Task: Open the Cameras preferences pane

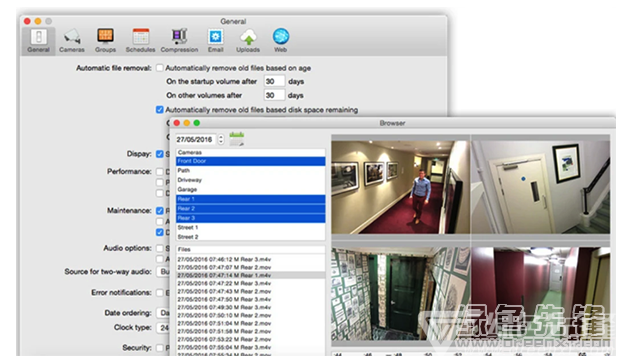Action: (x=72, y=41)
